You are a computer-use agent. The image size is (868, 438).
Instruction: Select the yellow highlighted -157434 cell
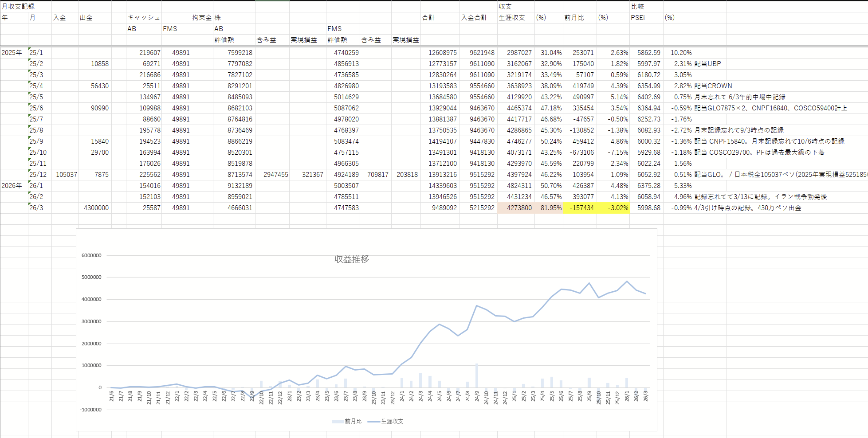[x=581, y=208]
